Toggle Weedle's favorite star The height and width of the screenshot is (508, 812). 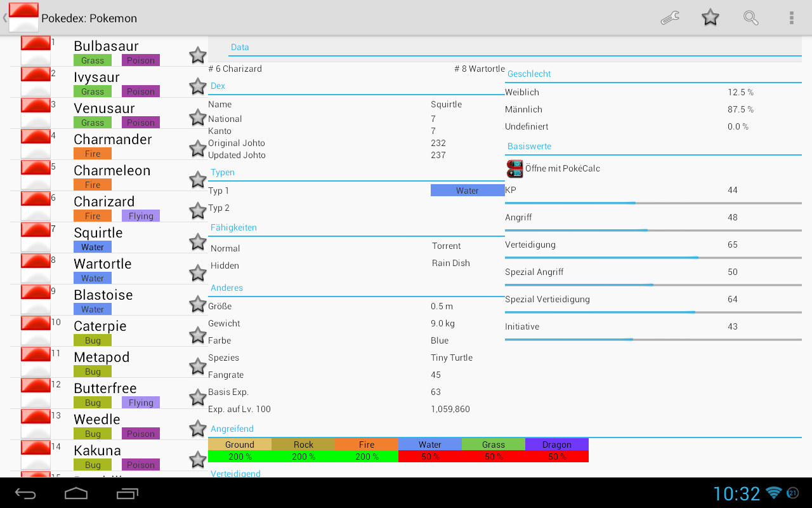coord(198,429)
